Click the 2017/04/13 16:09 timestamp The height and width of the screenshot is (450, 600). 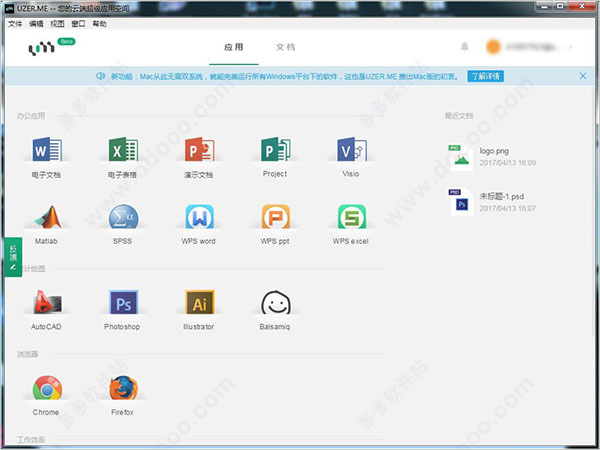point(508,163)
